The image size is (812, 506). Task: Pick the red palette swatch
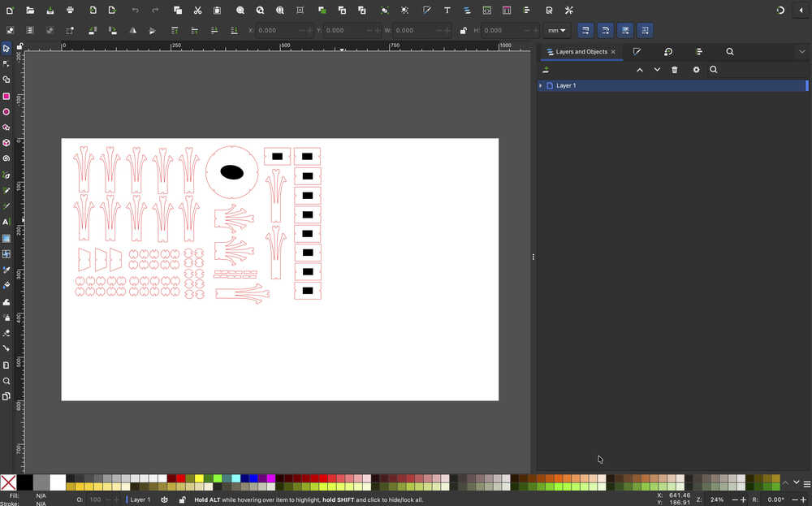pyautogui.click(x=180, y=478)
